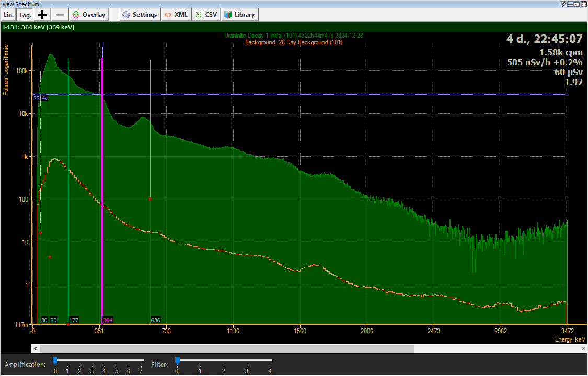Click the horizontal scrollbar thumb
The image size is (588, 376).
coord(226,348)
